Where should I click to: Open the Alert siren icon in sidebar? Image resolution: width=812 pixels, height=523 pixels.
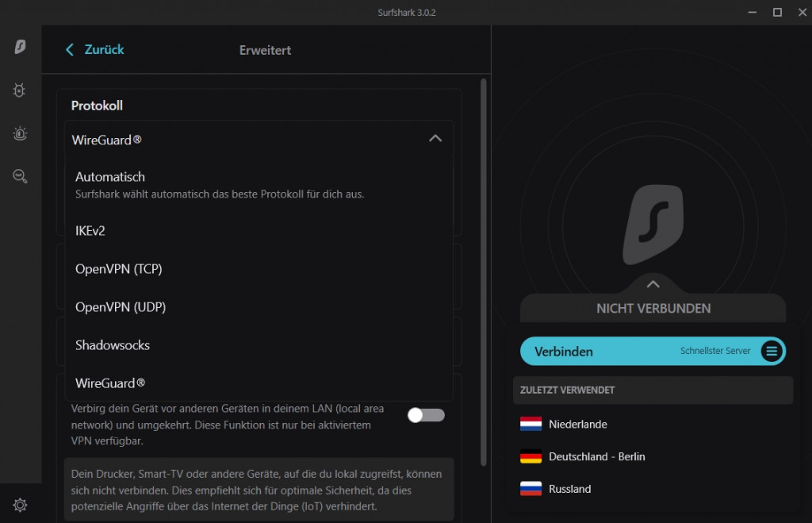pyautogui.click(x=20, y=133)
